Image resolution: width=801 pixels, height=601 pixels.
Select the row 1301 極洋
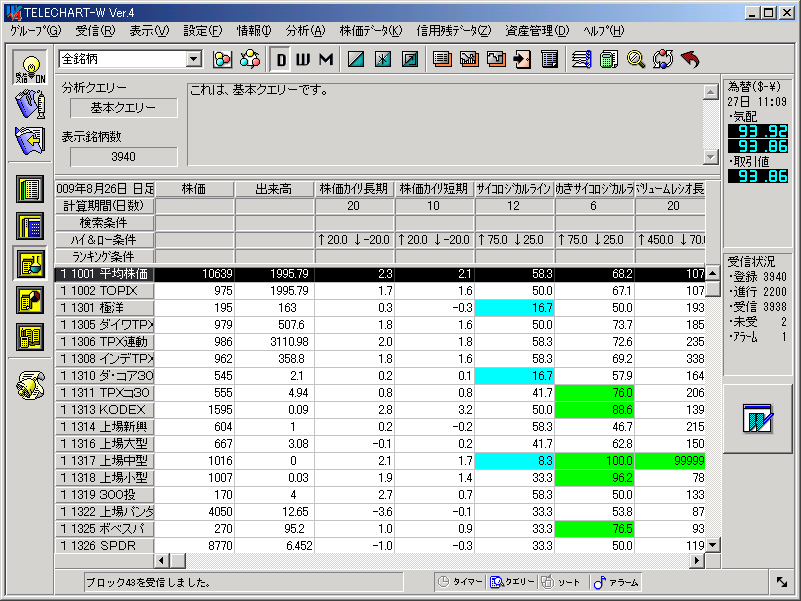tap(380, 308)
